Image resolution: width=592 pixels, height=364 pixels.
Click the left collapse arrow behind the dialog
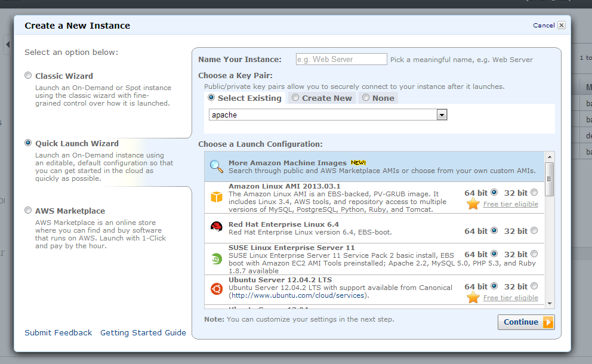tap(8, 45)
